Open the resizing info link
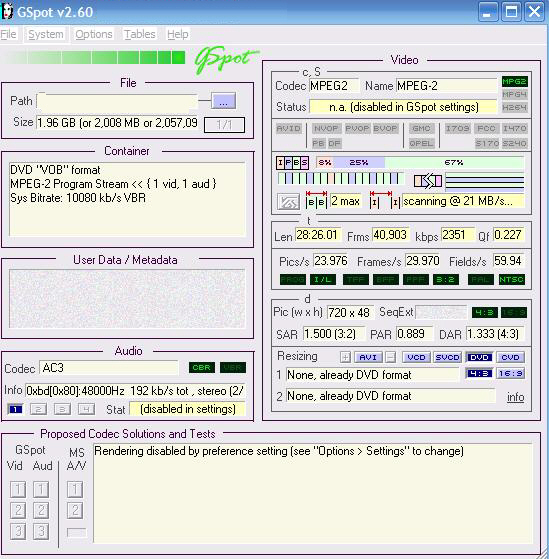549x559 pixels. click(x=515, y=397)
